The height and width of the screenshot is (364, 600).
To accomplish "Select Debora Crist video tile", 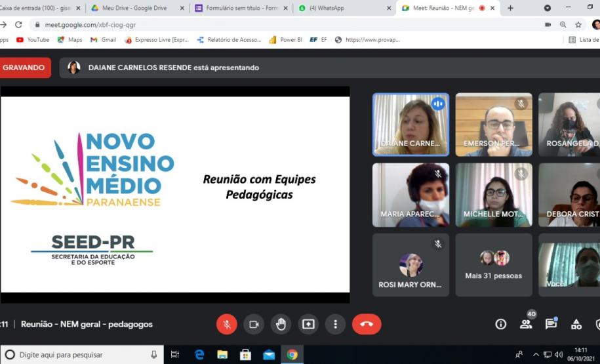I will pos(569,195).
